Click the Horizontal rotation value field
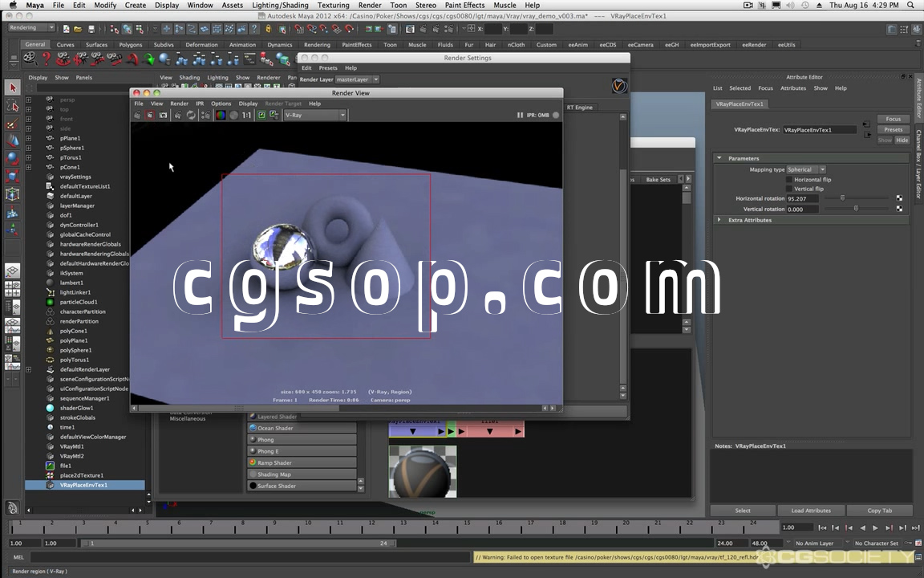The width and height of the screenshot is (924, 578). tap(803, 199)
